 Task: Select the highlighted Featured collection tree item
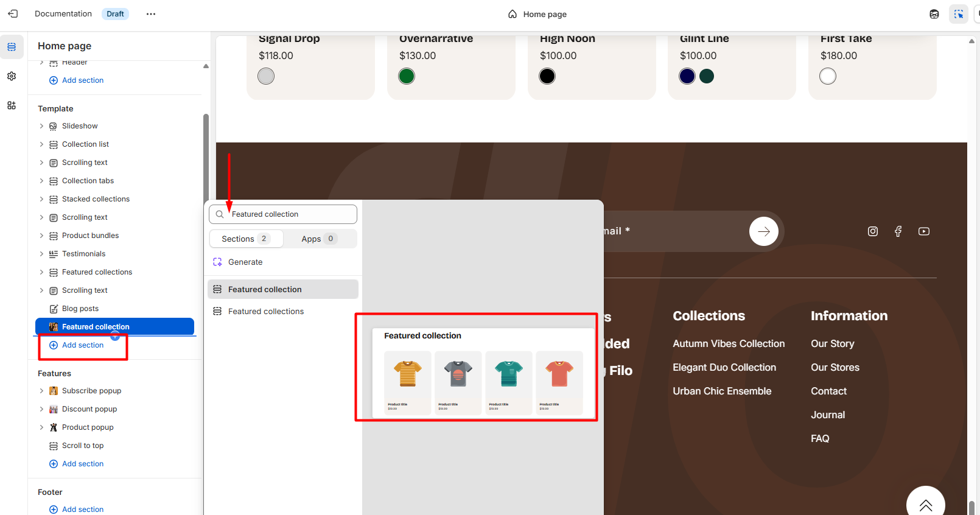click(x=114, y=327)
